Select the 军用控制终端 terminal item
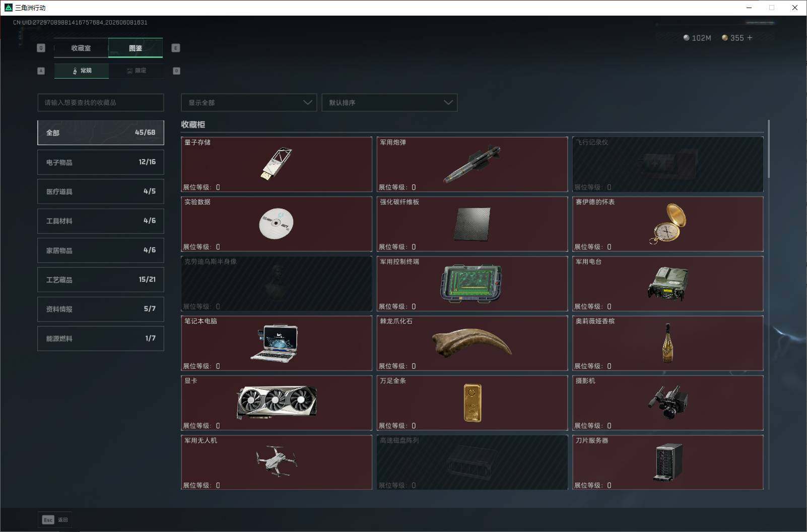This screenshot has width=807, height=532. click(x=472, y=284)
